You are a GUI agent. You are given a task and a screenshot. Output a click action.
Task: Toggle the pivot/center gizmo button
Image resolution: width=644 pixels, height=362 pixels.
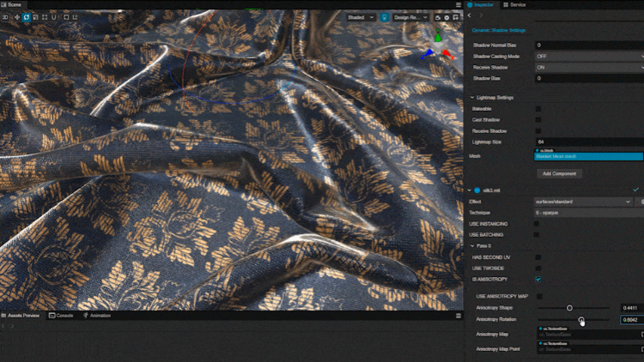click(66, 17)
